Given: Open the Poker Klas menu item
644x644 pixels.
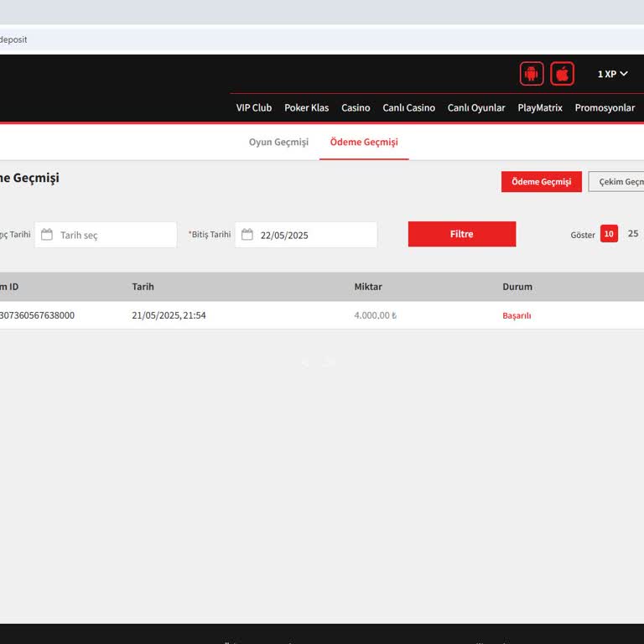Looking at the screenshot, I should coord(306,108).
